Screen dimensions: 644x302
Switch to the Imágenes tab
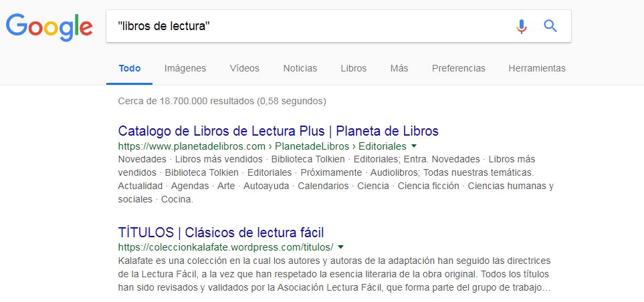tap(185, 68)
